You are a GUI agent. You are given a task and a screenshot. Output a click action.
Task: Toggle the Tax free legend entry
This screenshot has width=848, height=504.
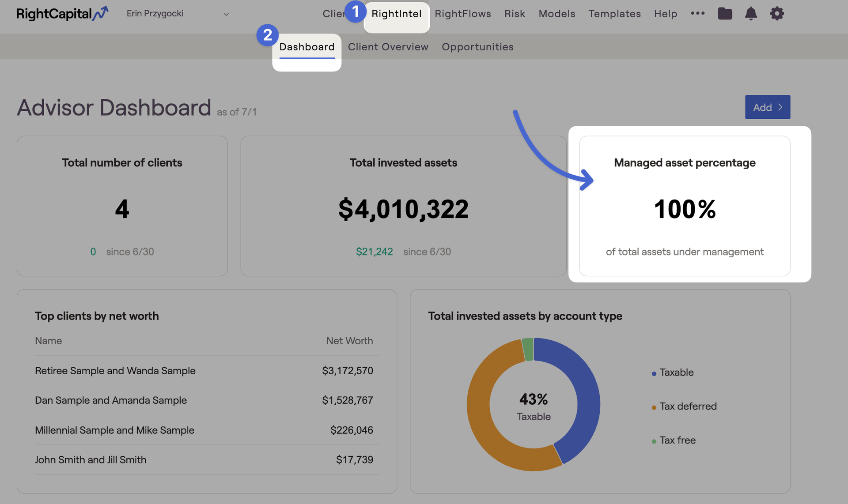(x=674, y=440)
